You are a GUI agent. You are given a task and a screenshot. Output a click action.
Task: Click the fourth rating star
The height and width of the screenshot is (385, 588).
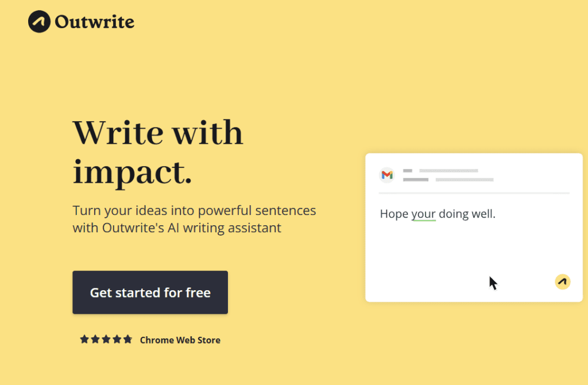point(117,339)
